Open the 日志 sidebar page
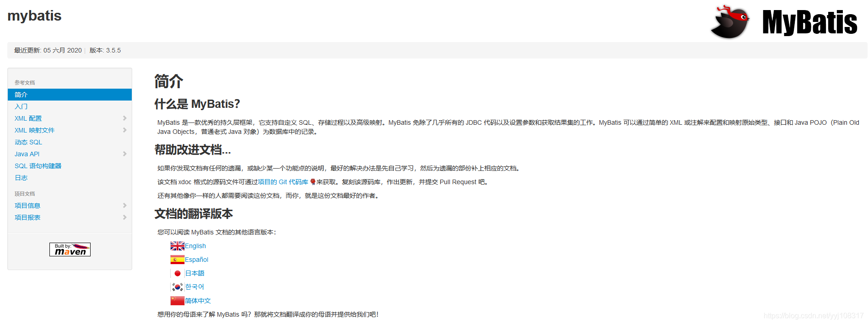868x324 pixels. [x=21, y=178]
